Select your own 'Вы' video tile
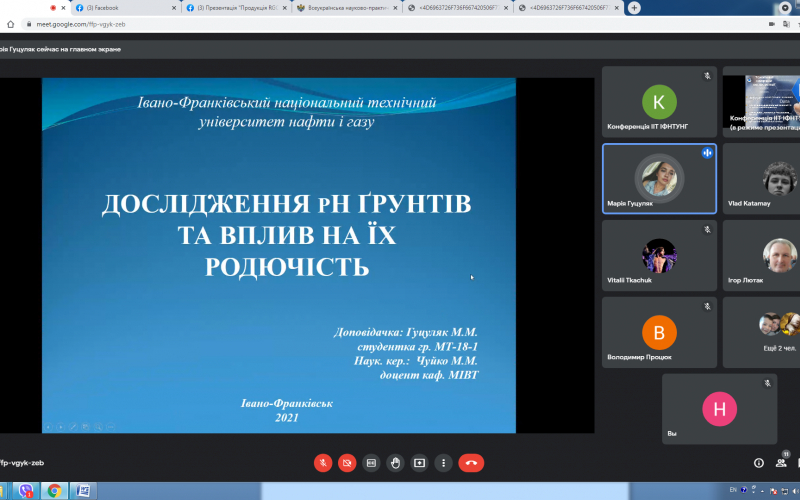 click(x=719, y=409)
